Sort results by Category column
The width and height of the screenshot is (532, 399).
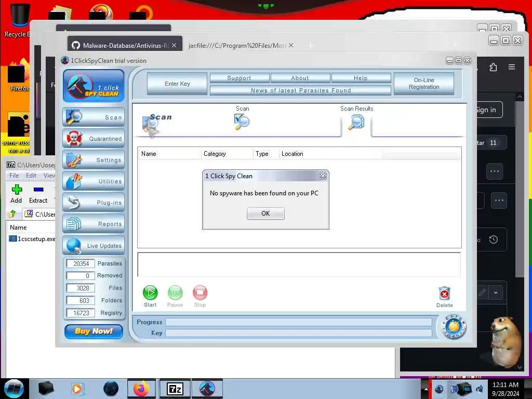point(227,154)
